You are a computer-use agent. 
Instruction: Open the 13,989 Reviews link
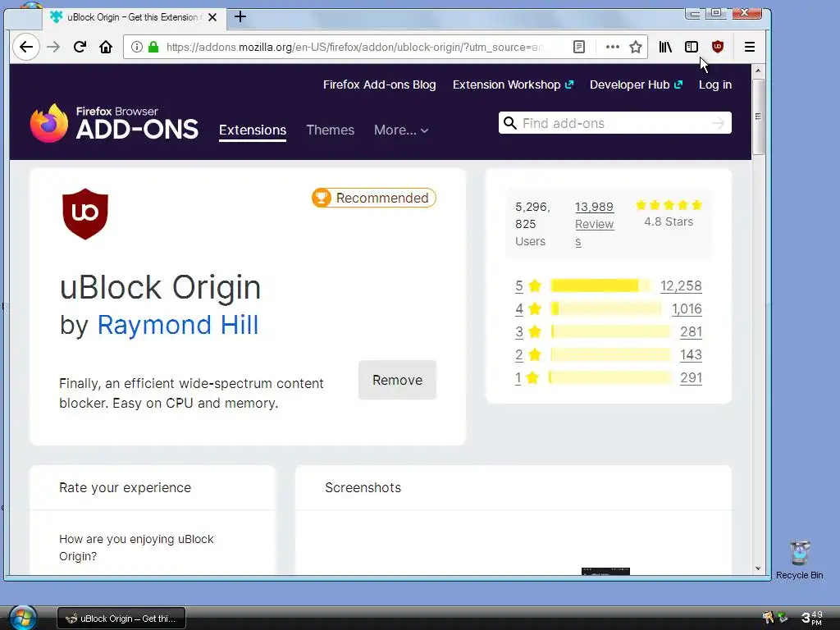pos(594,224)
